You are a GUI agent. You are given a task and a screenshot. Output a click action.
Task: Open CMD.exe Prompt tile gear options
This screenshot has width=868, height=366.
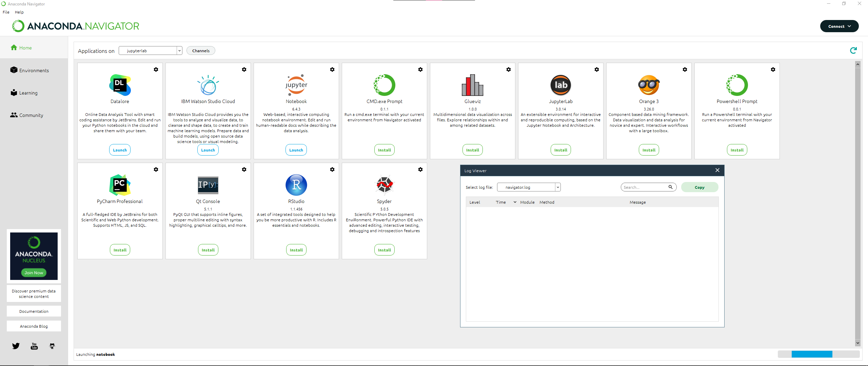coord(420,69)
